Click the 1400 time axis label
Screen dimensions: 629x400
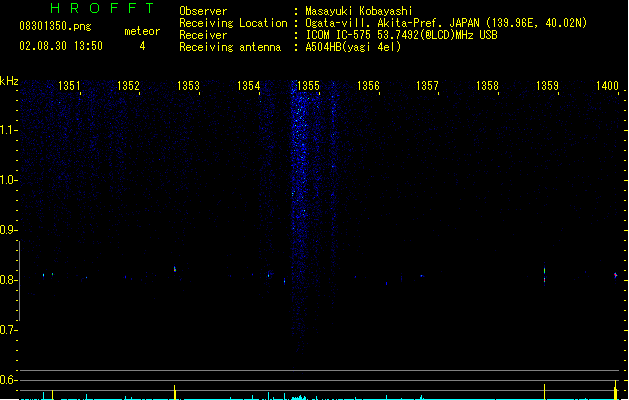pos(607,86)
